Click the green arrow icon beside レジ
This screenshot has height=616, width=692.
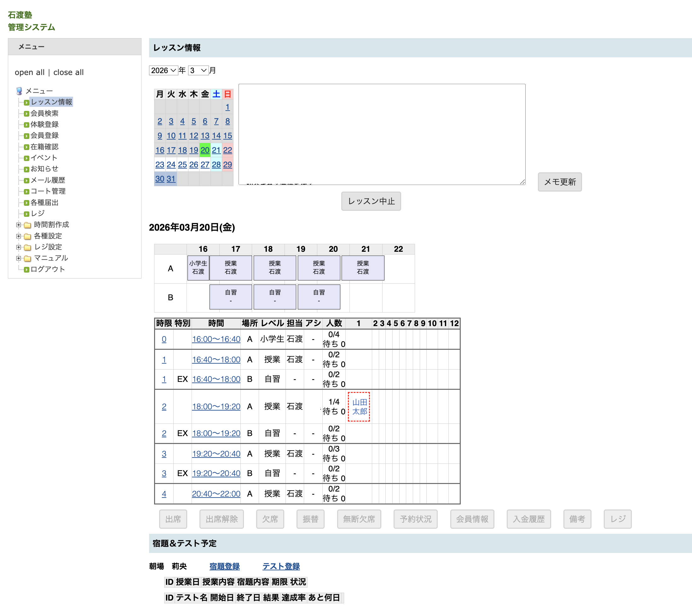tap(26, 214)
